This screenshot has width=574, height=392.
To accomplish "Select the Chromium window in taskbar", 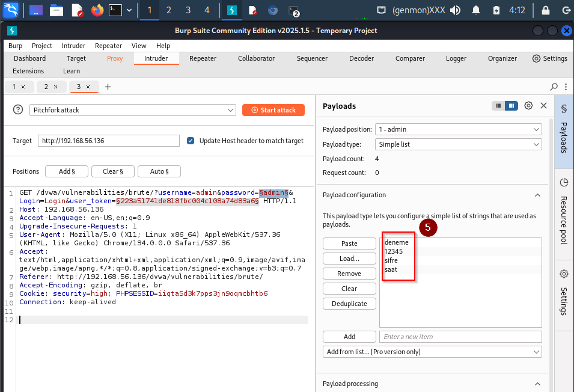I will point(273,10).
